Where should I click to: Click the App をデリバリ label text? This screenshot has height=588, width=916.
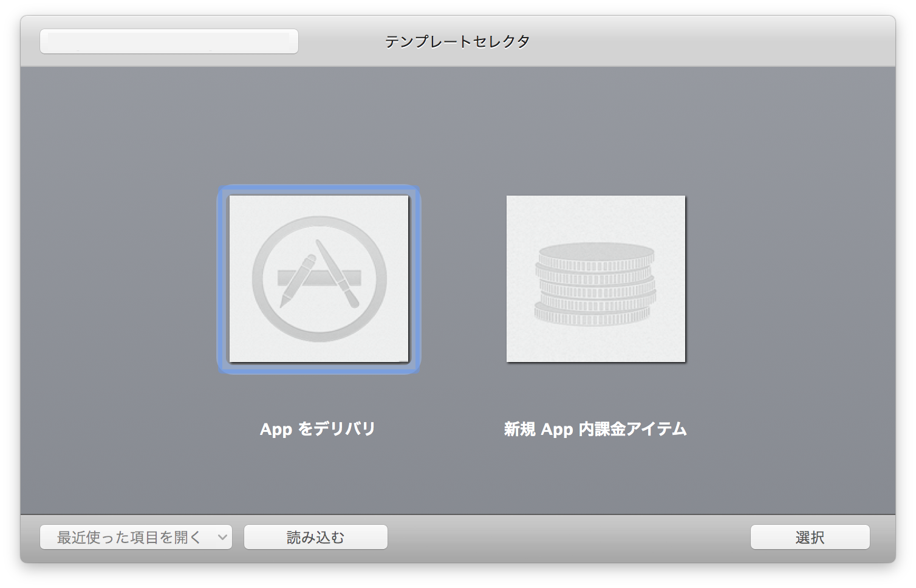point(318,429)
